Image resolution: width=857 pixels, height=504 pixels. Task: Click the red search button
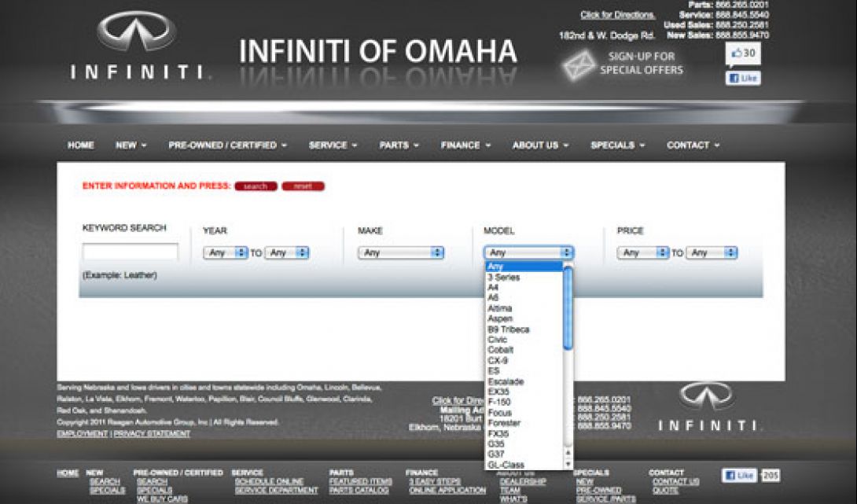tap(256, 186)
